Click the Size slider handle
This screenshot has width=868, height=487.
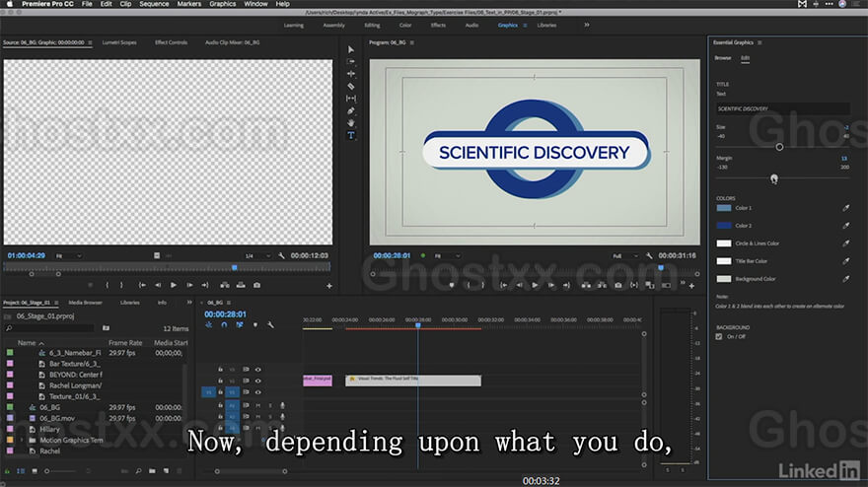(779, 147)
